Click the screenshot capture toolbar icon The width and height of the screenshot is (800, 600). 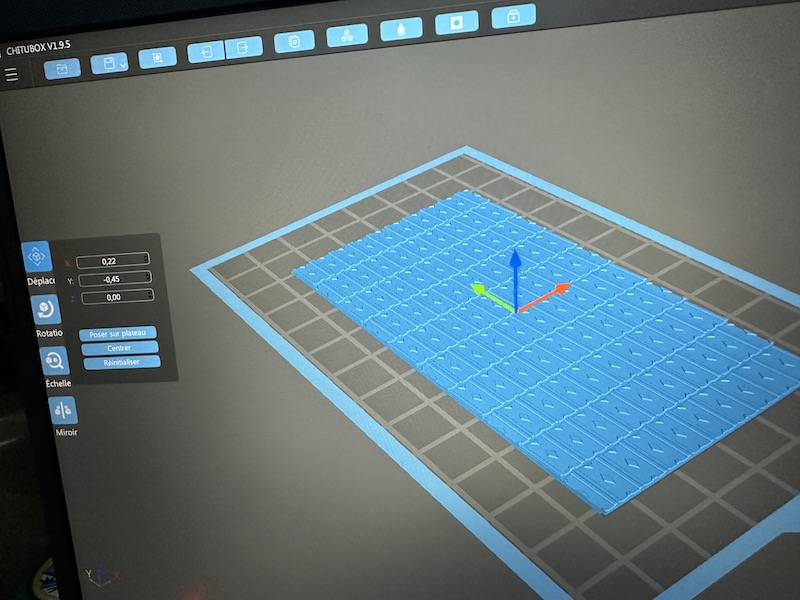[x=157, y=57]
